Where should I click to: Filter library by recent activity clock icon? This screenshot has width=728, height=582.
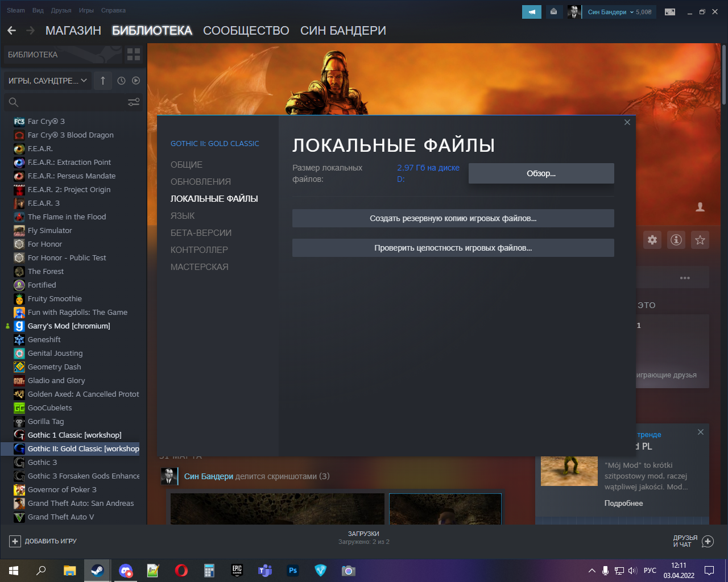(121, 81)
